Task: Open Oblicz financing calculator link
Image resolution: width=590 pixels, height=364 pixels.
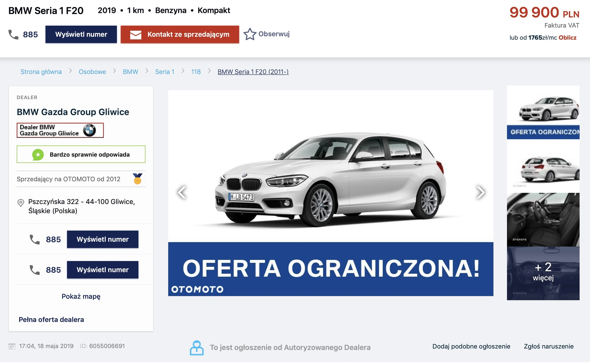Action: [x=567, y=38]
